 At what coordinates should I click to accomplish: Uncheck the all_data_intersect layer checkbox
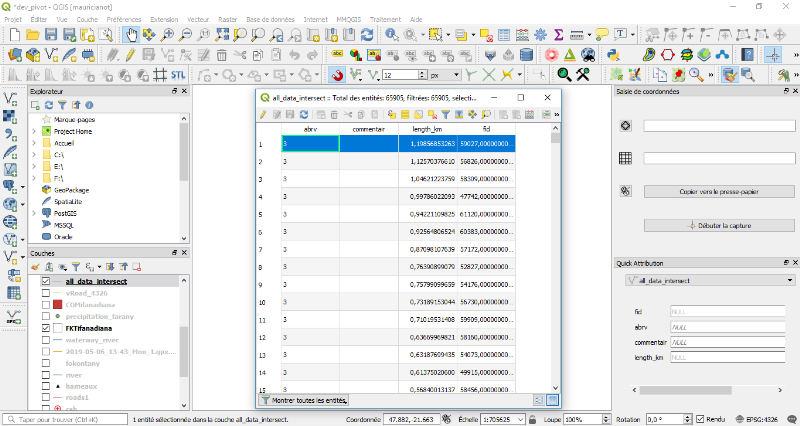click(46, 282)
